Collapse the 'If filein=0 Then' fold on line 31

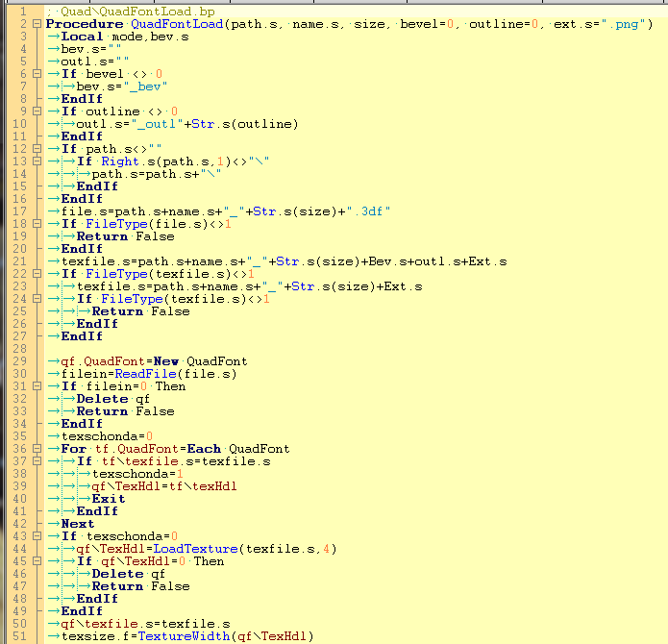pyautogui.click(x=37, y=385)
